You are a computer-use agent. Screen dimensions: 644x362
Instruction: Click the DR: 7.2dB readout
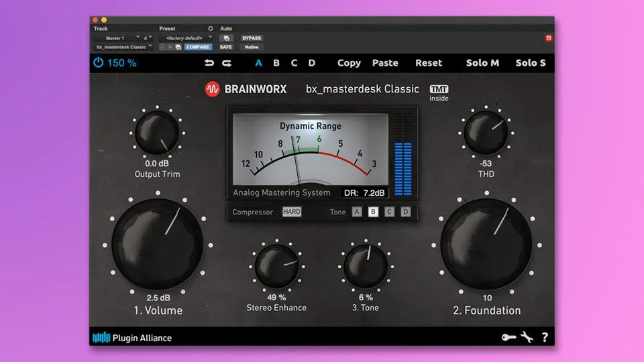tap(364, 192)
